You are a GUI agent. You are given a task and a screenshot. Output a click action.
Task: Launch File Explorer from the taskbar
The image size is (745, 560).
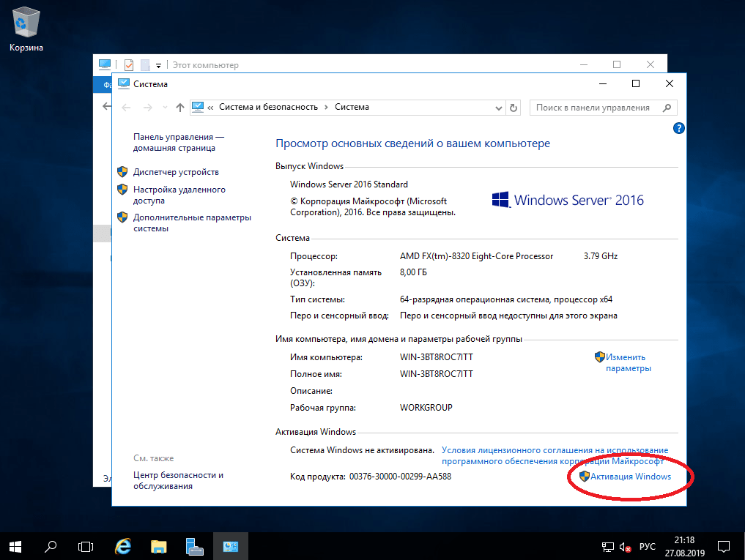click(159, 545)
